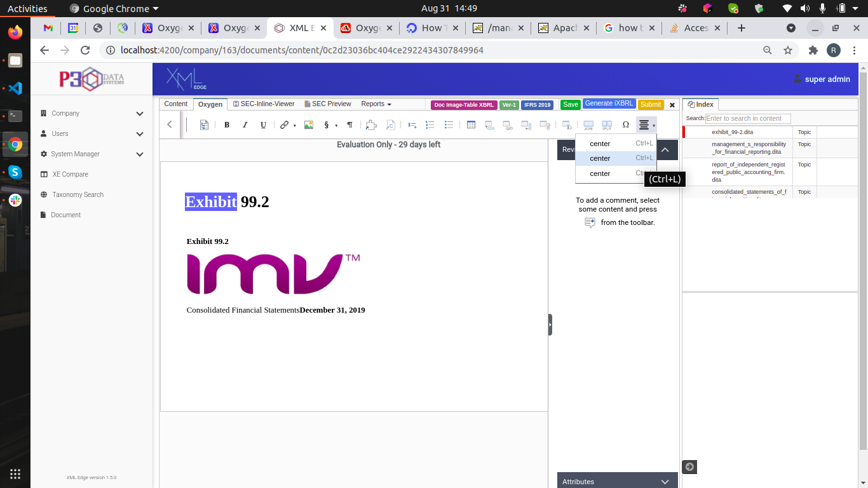Click the Doc Image-Table XBRL badge

pyautogui.click(x=464, y=105)
